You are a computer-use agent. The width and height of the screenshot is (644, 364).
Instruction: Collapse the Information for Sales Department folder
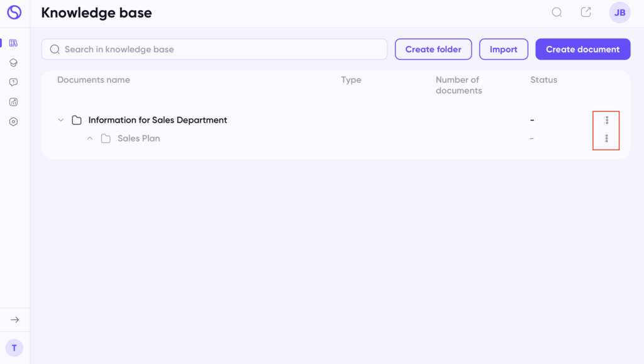(61, 120)
